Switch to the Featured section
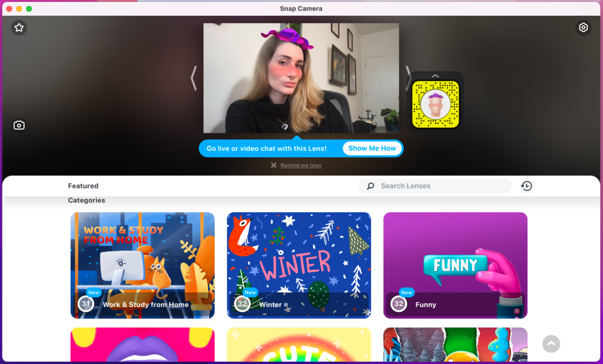This screenshot has width=603, height=364. tap(83, 186)
